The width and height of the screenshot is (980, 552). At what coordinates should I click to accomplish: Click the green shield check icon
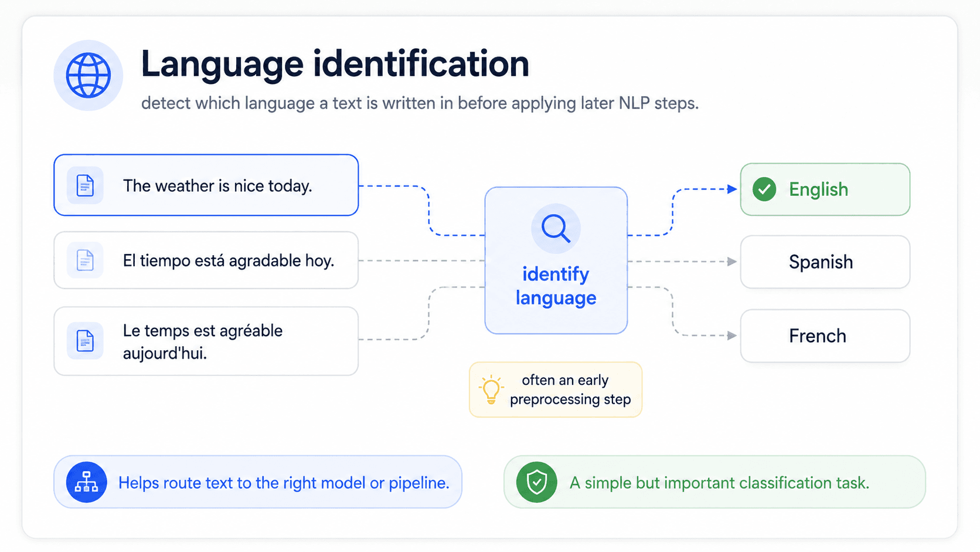point(536,482)
